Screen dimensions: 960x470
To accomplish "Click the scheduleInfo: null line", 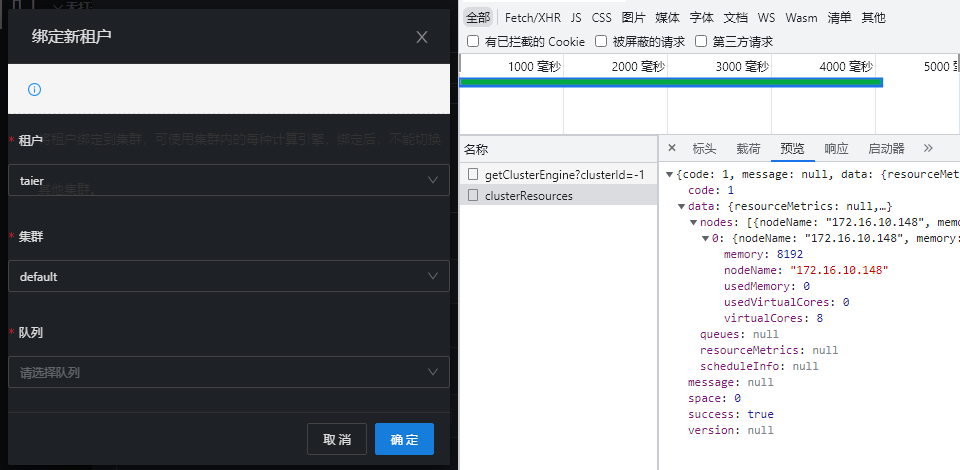I will pos(759,366).
